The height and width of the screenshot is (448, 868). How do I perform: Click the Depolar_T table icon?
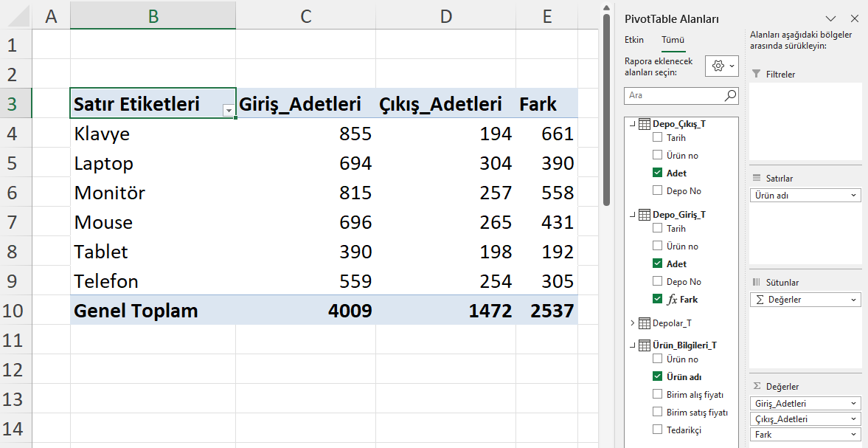pyautogui.click(x=645, y=323)
